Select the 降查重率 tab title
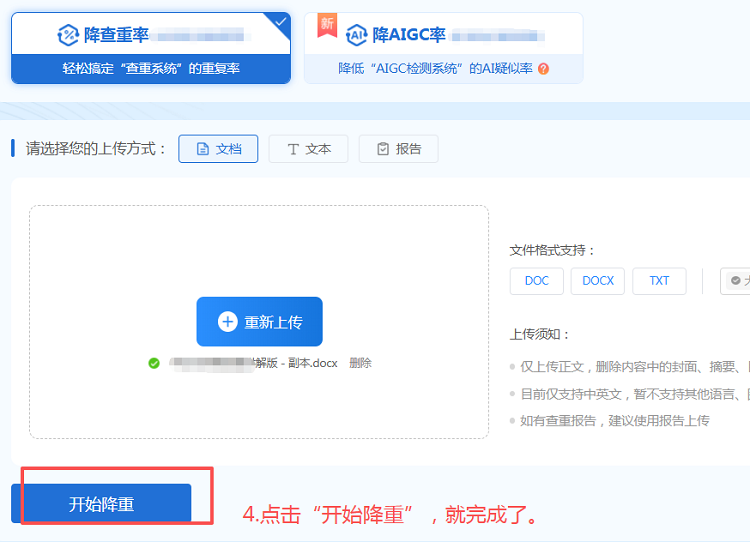The image size is (750, 542). 116,35
